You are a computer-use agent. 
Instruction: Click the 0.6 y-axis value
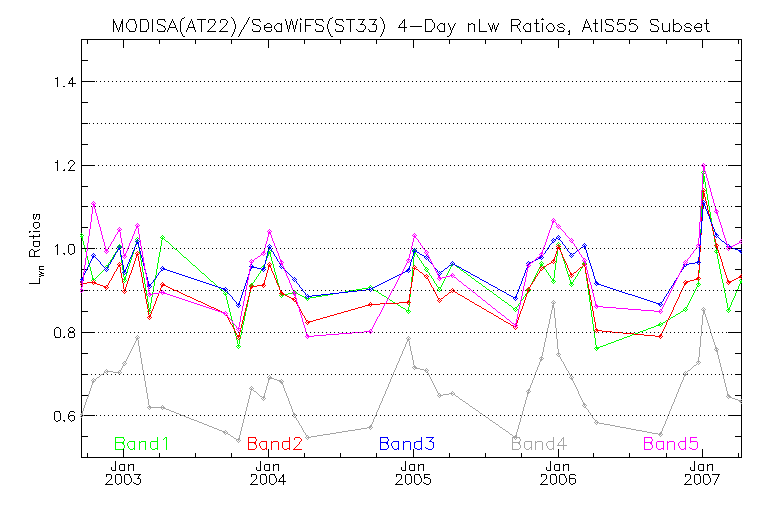pyautogui.click(x=65, y=416)
